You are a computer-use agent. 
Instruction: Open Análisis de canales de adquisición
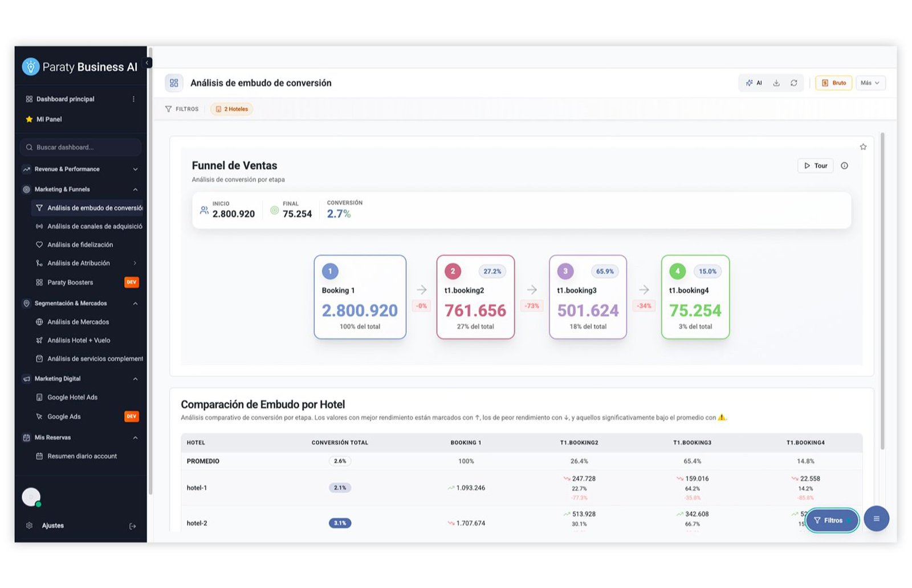click(x=88, y=226)
